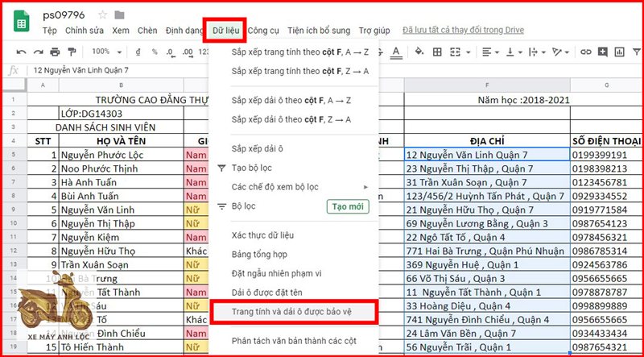This screenshot has height=357, width=644.
Task: Expand the Merge cells dropdown arrow
Action: point(468,52)
